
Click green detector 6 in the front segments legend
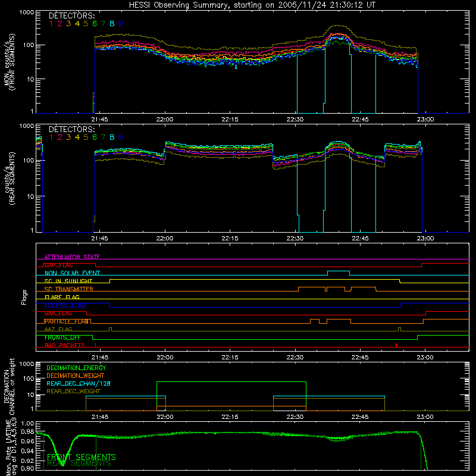[x=95, y=24]
